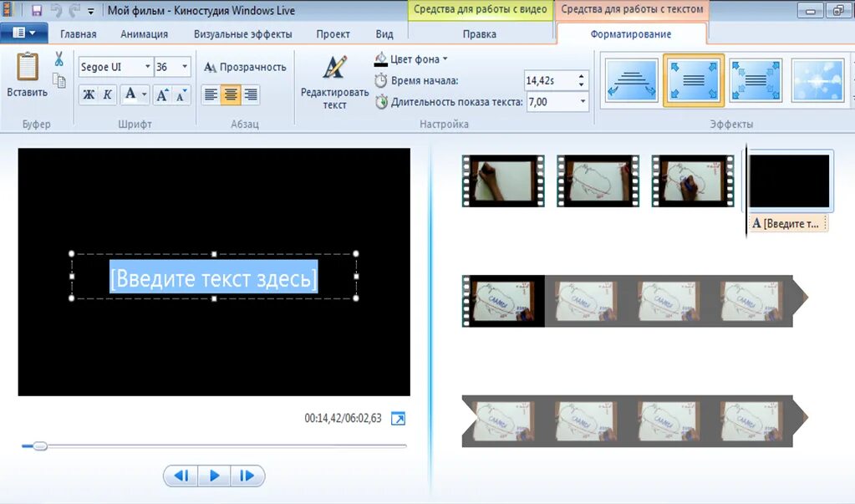The image size is (855, 504).
Task: Click the font color A button
Action: 130,94
